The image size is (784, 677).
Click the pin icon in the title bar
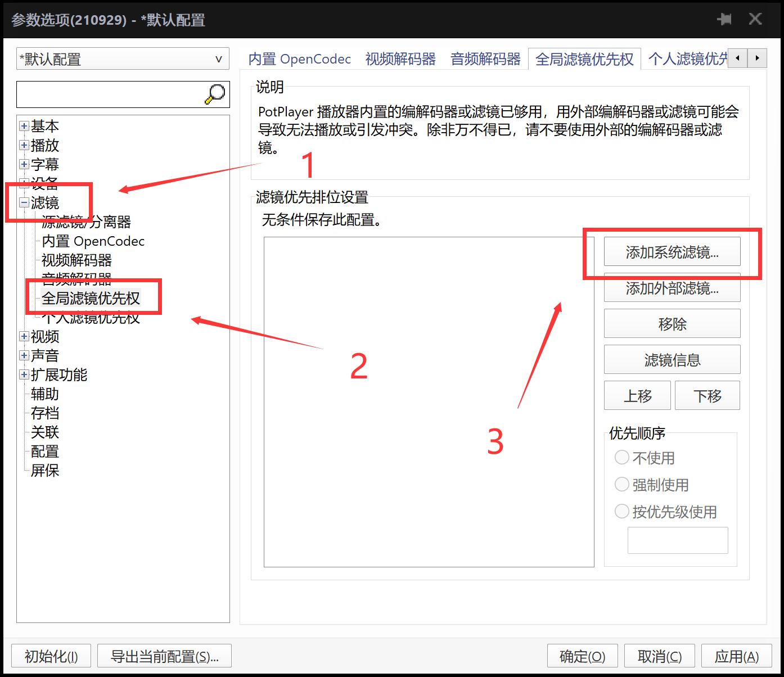click(x=724, y=19)
